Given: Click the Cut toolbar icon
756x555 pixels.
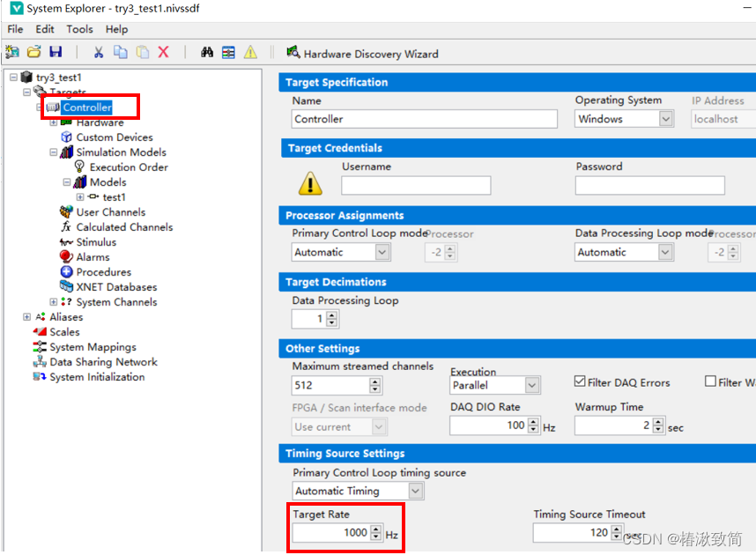Looking at the screenshot, I should [x=99, y=52].
